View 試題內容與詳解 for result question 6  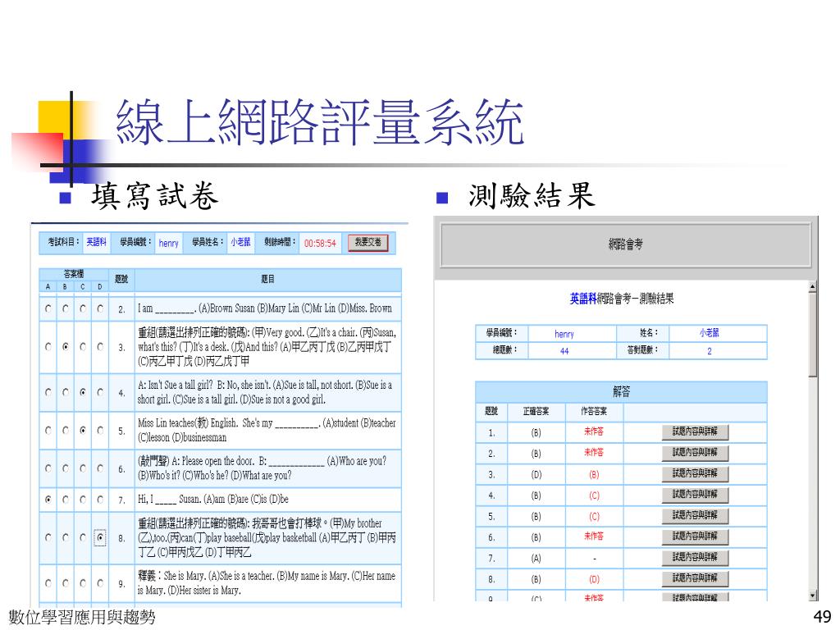coord(695,536)
